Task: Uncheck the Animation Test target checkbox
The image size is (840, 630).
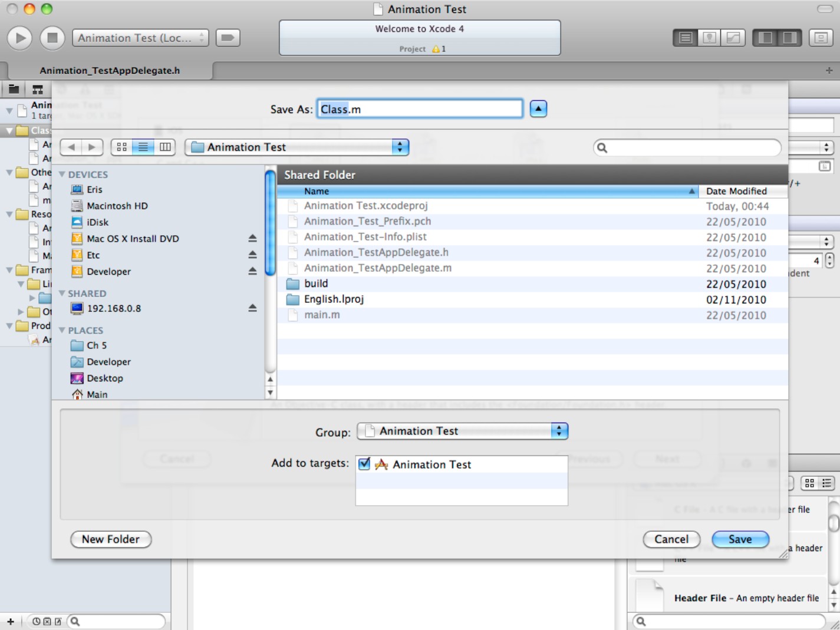Action: tap(364, 464)
